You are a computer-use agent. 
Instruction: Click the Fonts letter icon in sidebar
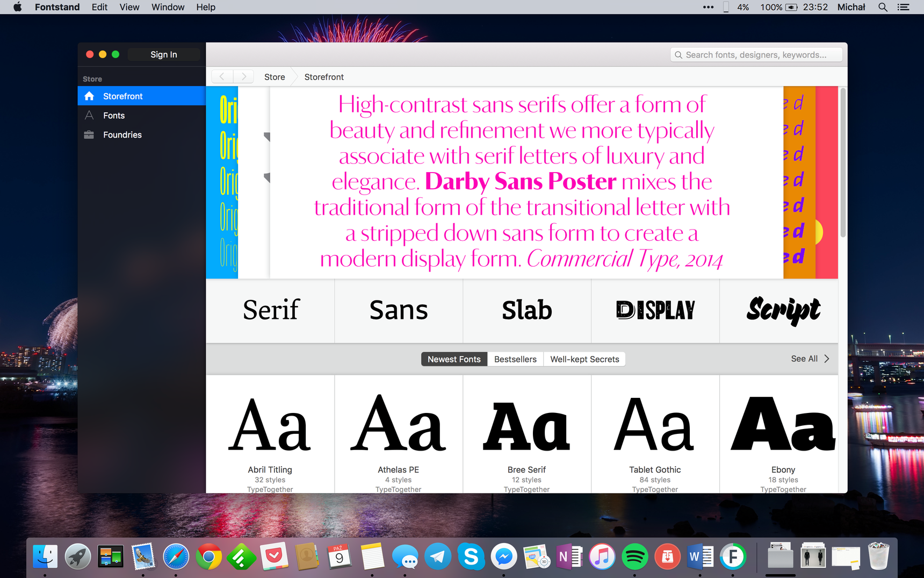coord(89,116)
